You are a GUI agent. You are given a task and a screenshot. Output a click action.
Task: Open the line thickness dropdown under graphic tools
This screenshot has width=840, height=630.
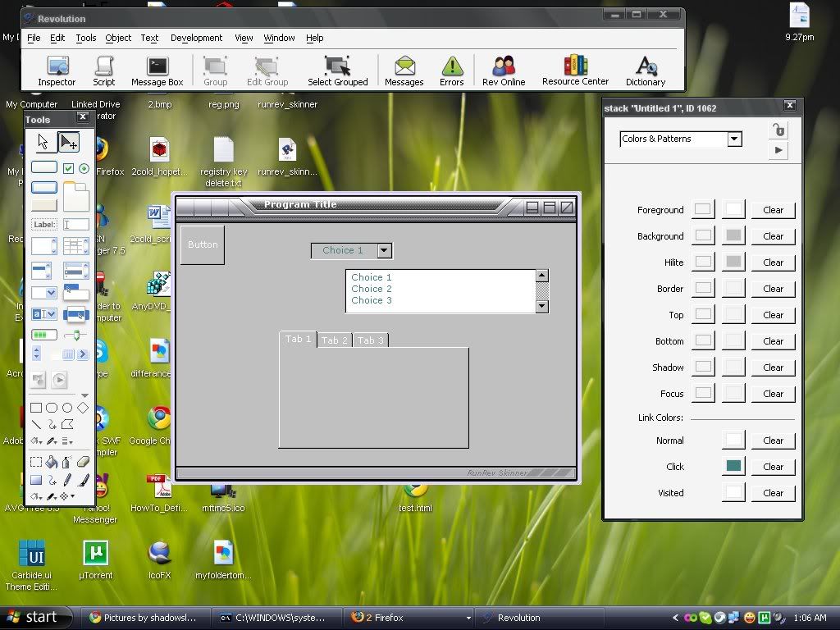coord(67,441)
